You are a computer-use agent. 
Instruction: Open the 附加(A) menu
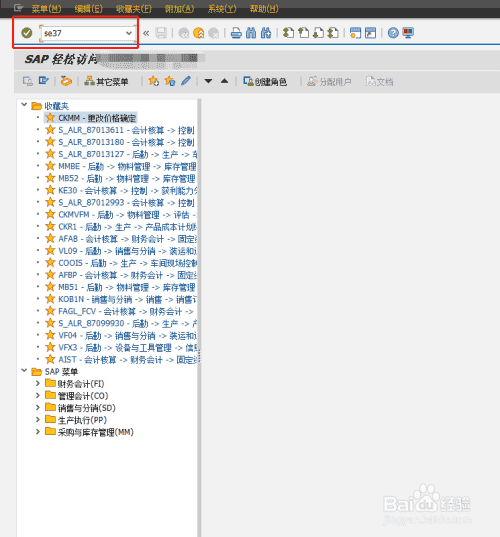(179, 9)
